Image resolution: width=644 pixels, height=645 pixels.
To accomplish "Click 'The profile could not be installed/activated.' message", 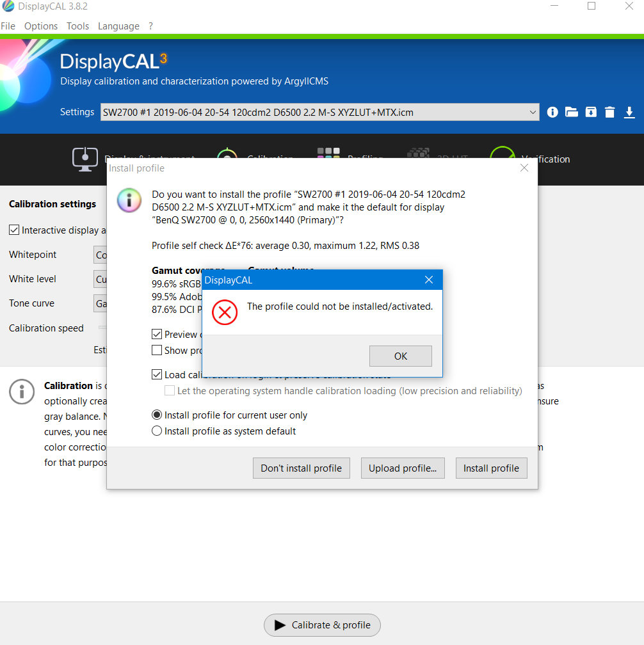I will click(x=340, y=307).
